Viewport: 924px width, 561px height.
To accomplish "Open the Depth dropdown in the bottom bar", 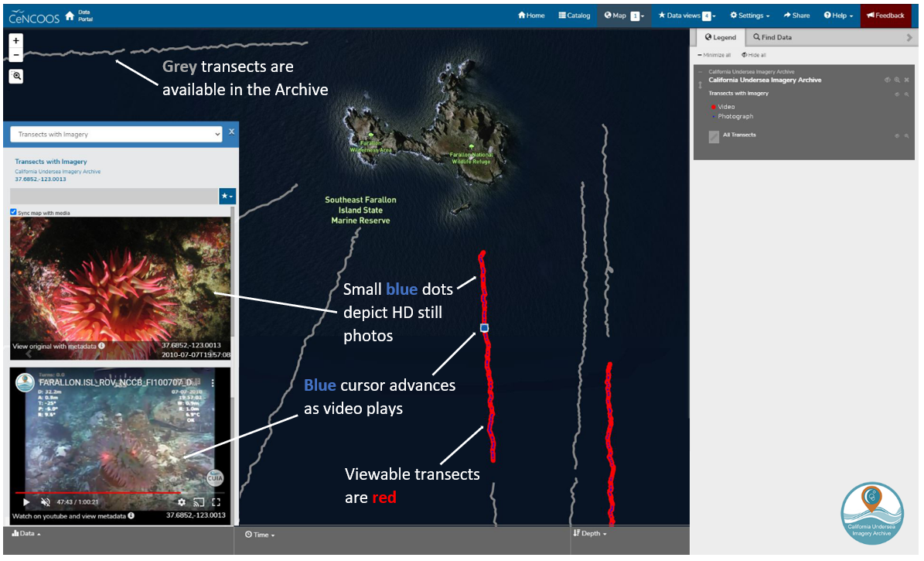I will pyautogui.click(x=590, y=534).
